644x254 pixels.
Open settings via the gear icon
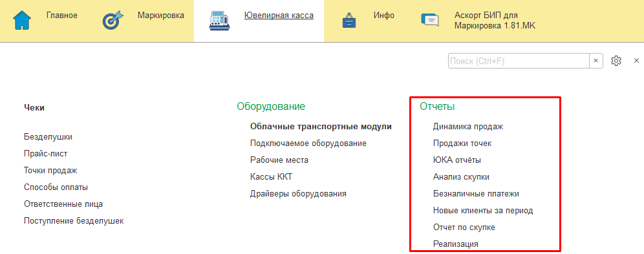click(x=616, y=61)
